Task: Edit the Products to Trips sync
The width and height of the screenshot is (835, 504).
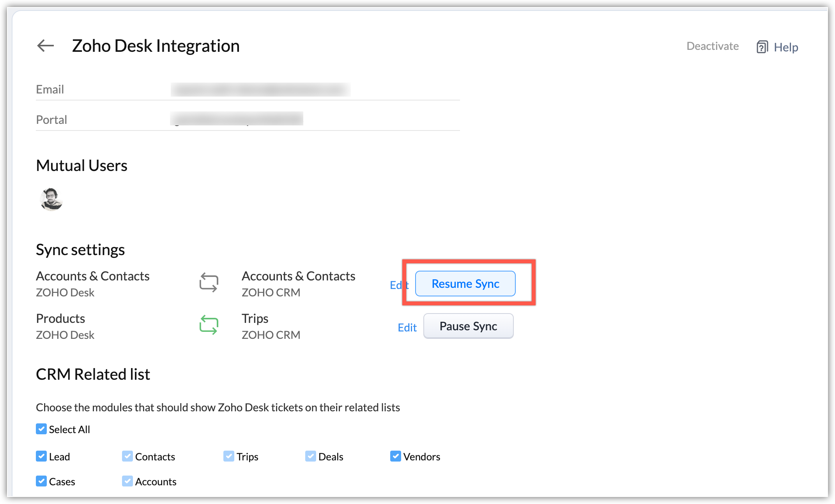Action: 407,328
